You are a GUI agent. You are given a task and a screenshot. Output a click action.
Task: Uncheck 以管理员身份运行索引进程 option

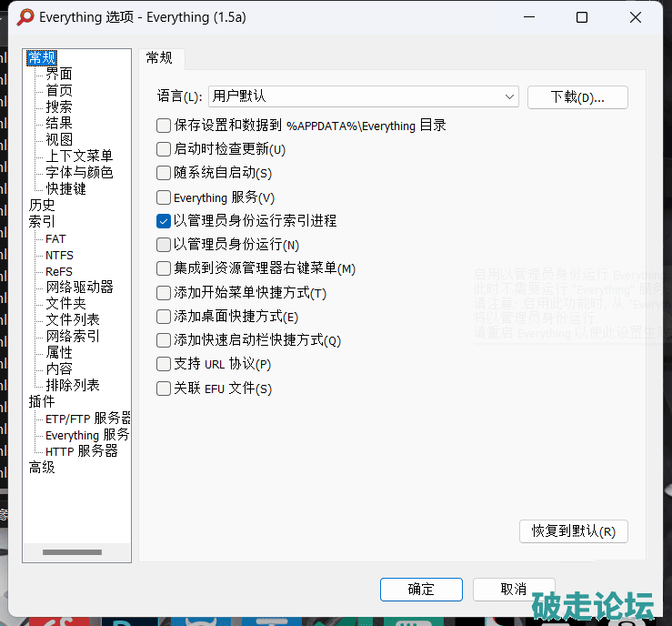click(x=164, y=221)
